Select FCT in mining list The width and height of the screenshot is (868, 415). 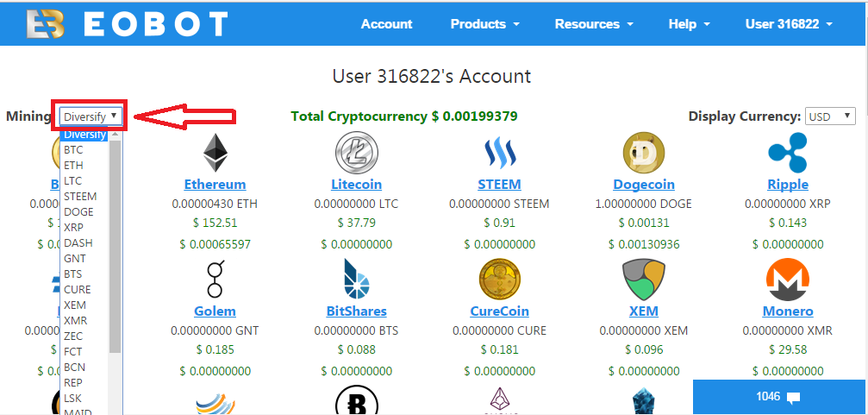coord(84,351)
